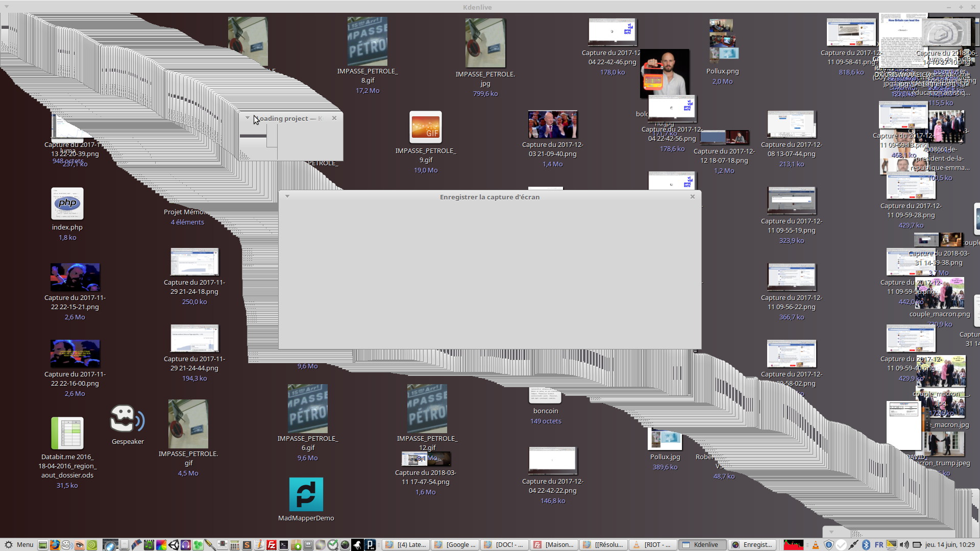Open the Kdenlive title bar window menu arrow

pos(6,7)
